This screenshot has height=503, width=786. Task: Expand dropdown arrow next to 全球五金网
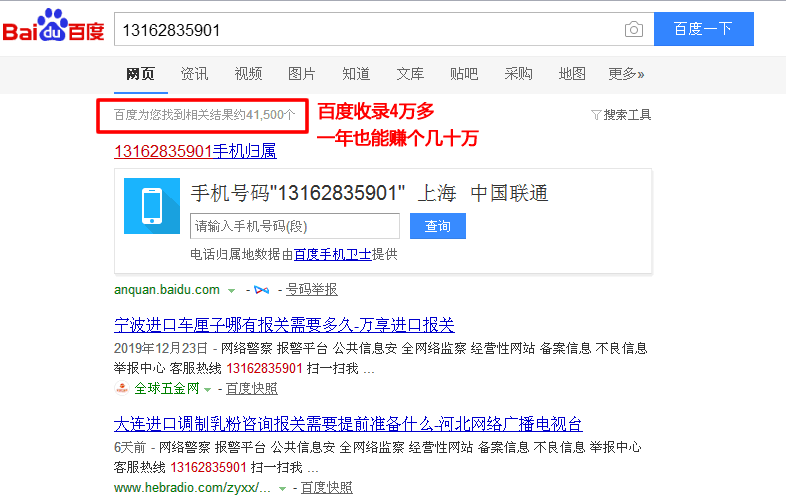click(x=206, y=389)
